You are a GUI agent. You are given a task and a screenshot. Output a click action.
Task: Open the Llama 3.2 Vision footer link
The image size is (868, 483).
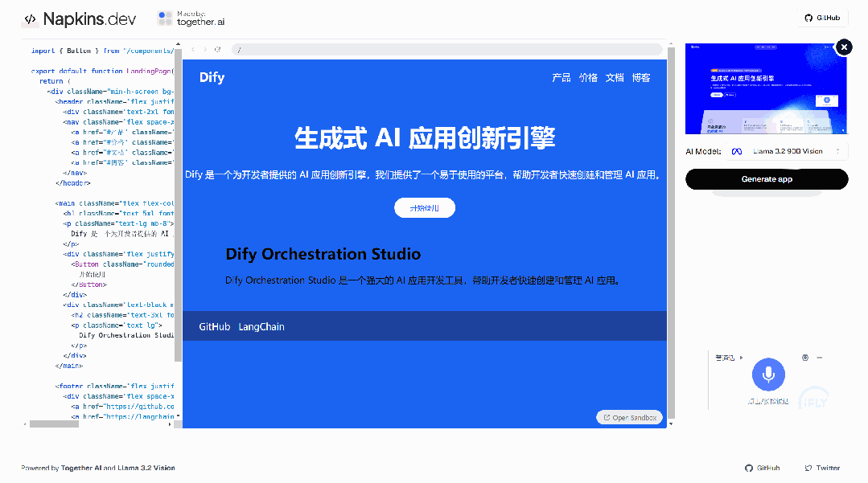point(146,468)
